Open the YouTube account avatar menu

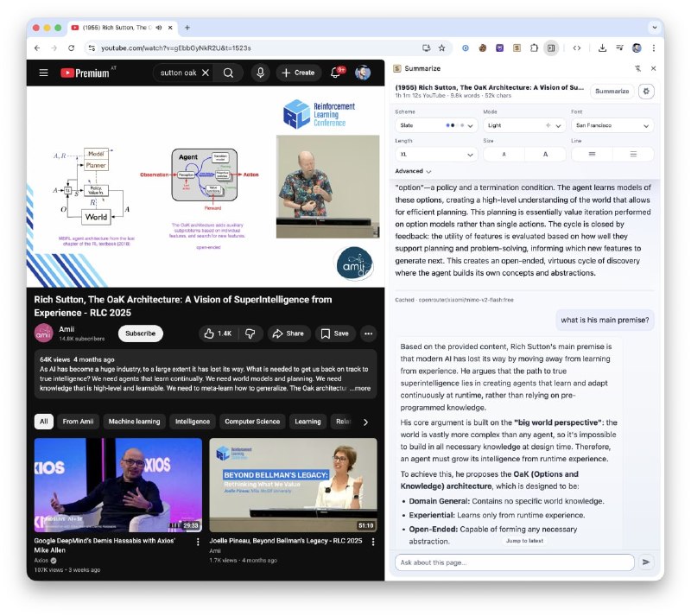[x=363, y=73]
